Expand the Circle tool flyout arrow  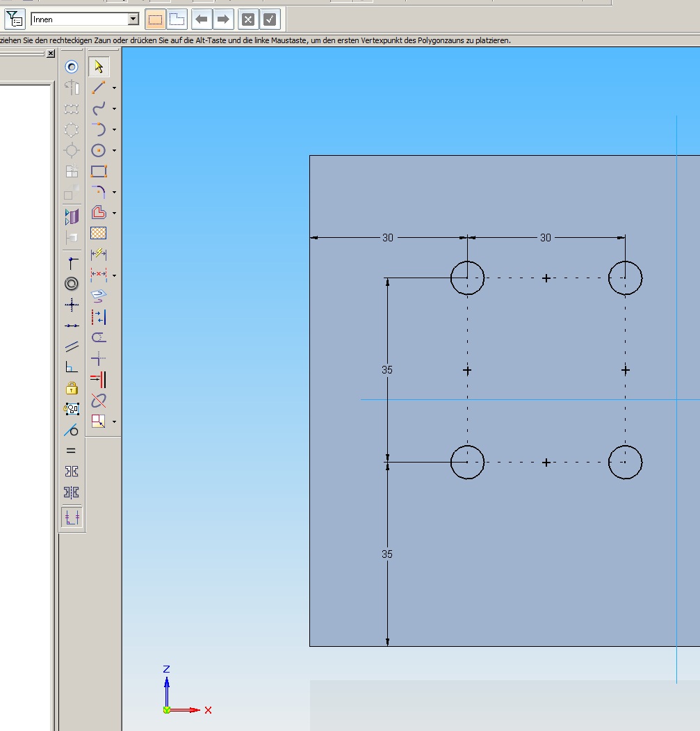tap(115, 151)
